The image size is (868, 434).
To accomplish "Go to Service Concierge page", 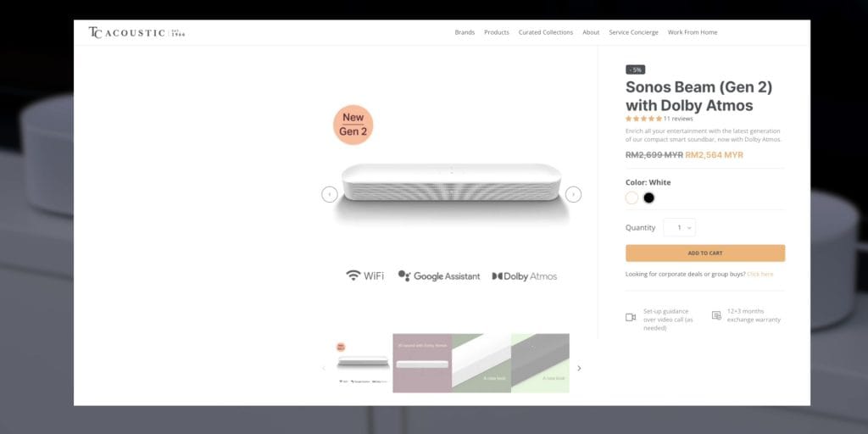I will [634, 33].
